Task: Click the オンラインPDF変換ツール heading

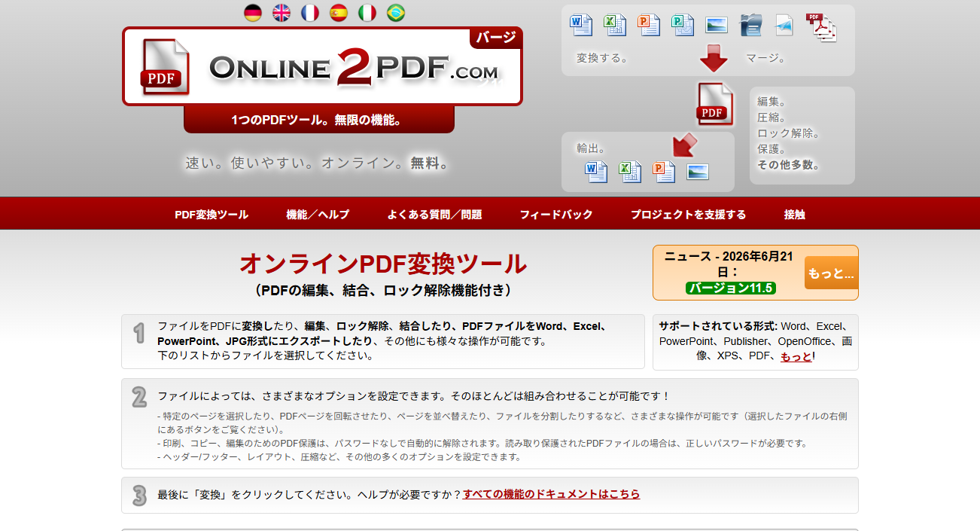Action: tap(383, 264)
